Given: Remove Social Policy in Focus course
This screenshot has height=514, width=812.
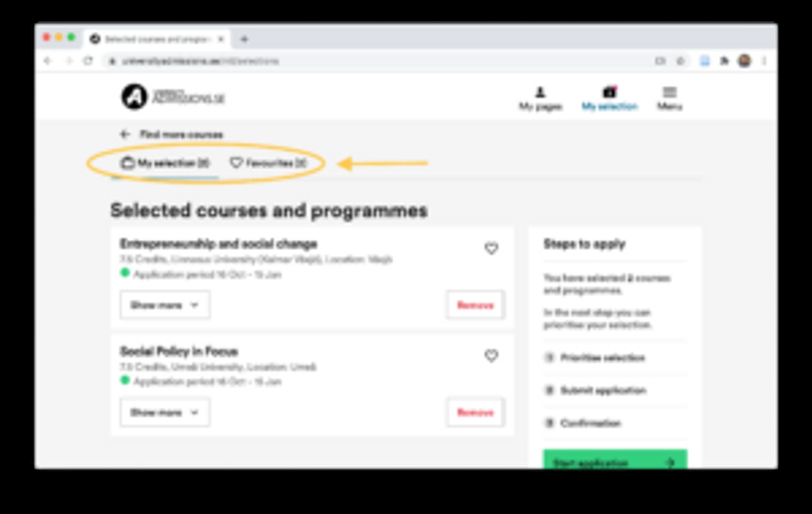Looking at the screenshot, I should pos(475,412).
